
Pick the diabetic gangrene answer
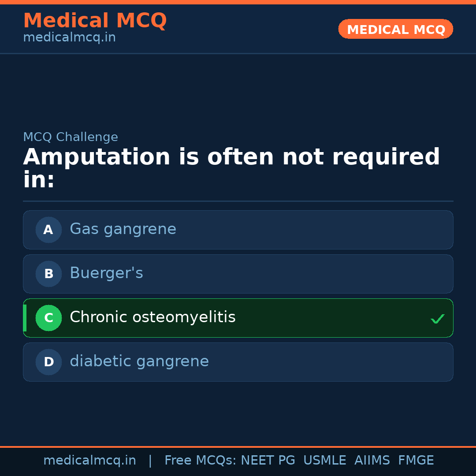point(139,361)
